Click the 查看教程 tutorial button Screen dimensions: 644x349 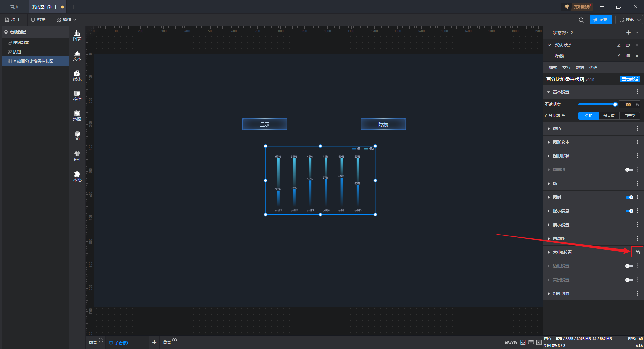pos(630,79)
